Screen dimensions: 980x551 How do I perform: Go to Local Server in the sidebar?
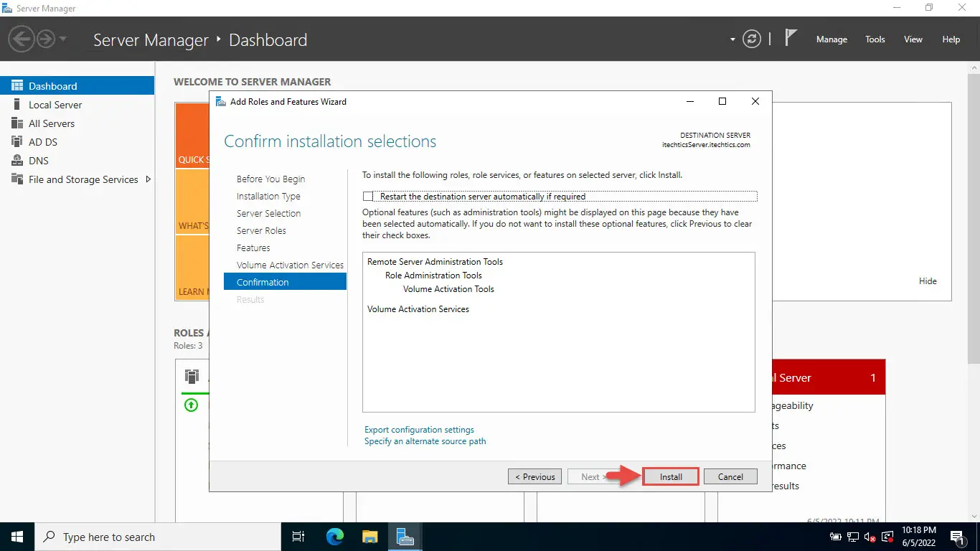coord(77,105)
